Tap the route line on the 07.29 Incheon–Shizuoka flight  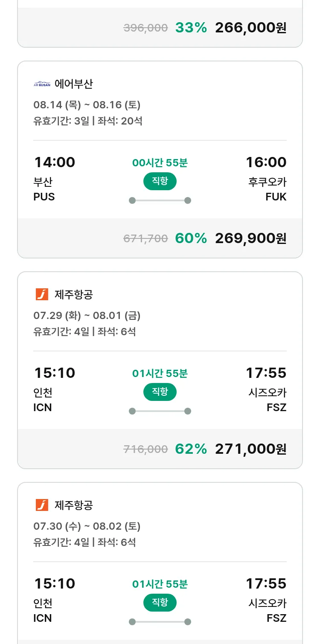[x=160, y=411]
